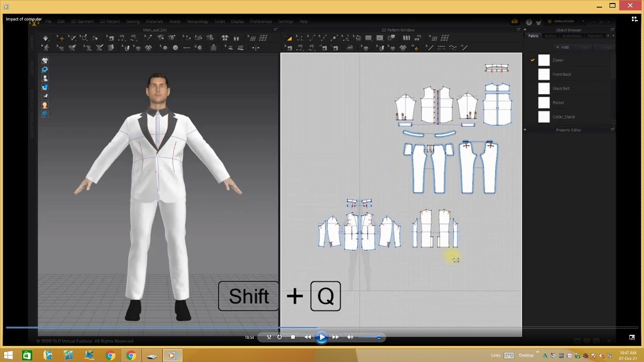644x362 pixels.
Task: Click the iron/steam tool in 2D toolbar
Action: tap(349, 48)
